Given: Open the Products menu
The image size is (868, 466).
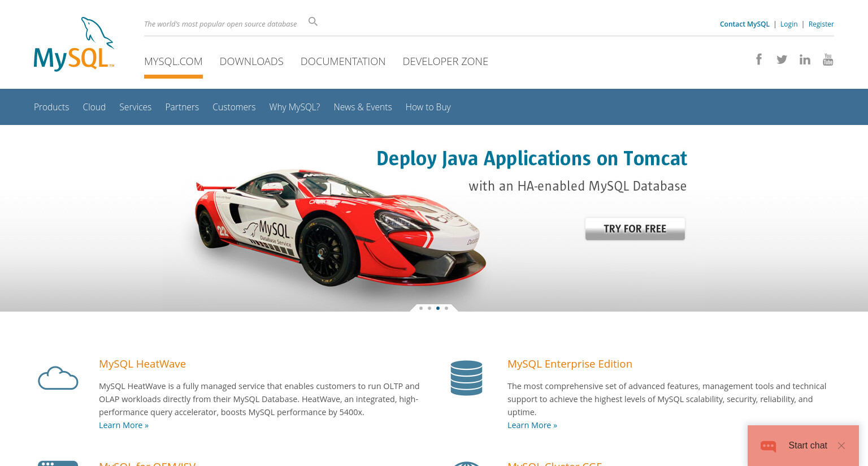Looking at the screenshot, I should (51, 107).
